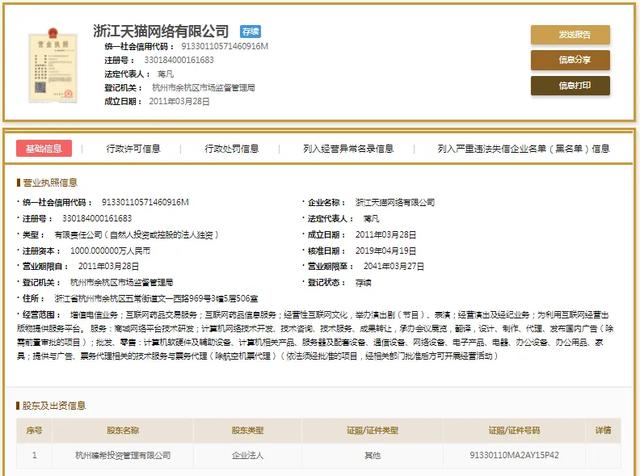This screenshot has height=476, width=640.
Task: Click certificate number 91330110MA2AY15P42
Action: pyautogui.click(x=514, y=455)
